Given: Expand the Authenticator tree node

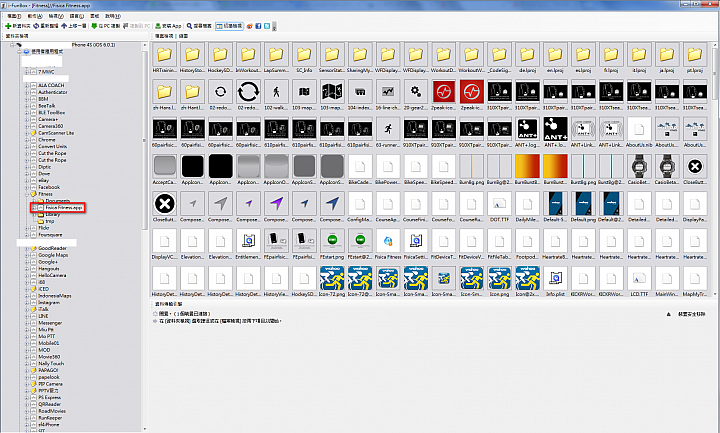Looking at the screenshot, I should click(27, 92).
